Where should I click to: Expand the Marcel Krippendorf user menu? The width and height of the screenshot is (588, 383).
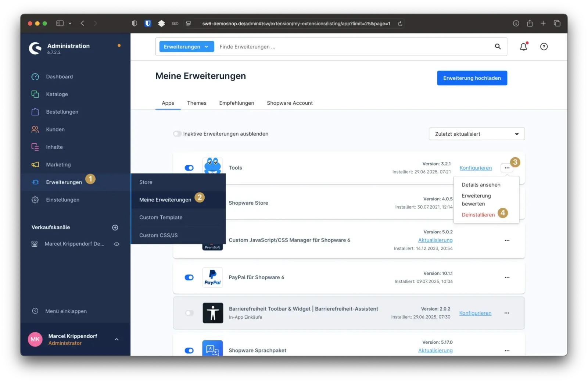pos(116,339)
